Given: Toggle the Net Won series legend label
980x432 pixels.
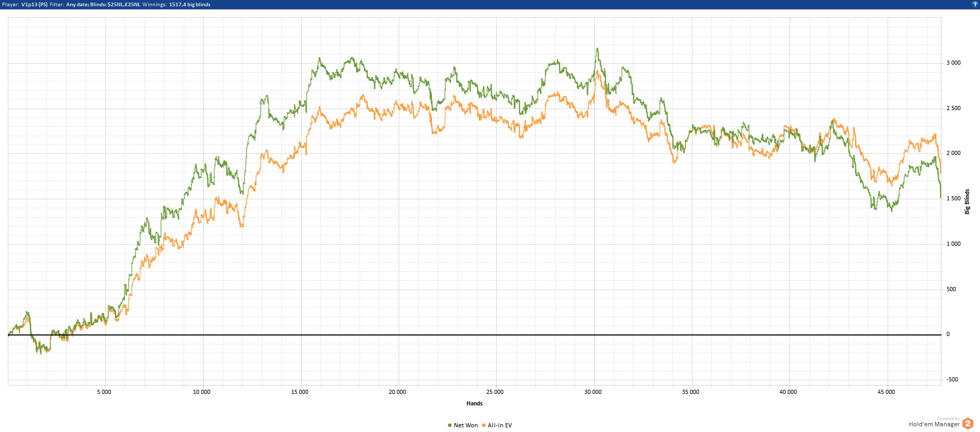Looking at the screenshot, I should point(465,426).
